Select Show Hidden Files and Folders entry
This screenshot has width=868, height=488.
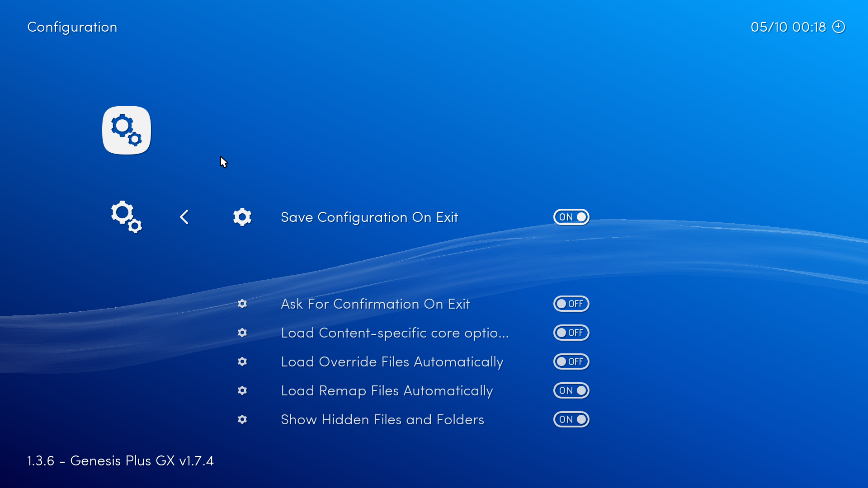pos(382,420)
